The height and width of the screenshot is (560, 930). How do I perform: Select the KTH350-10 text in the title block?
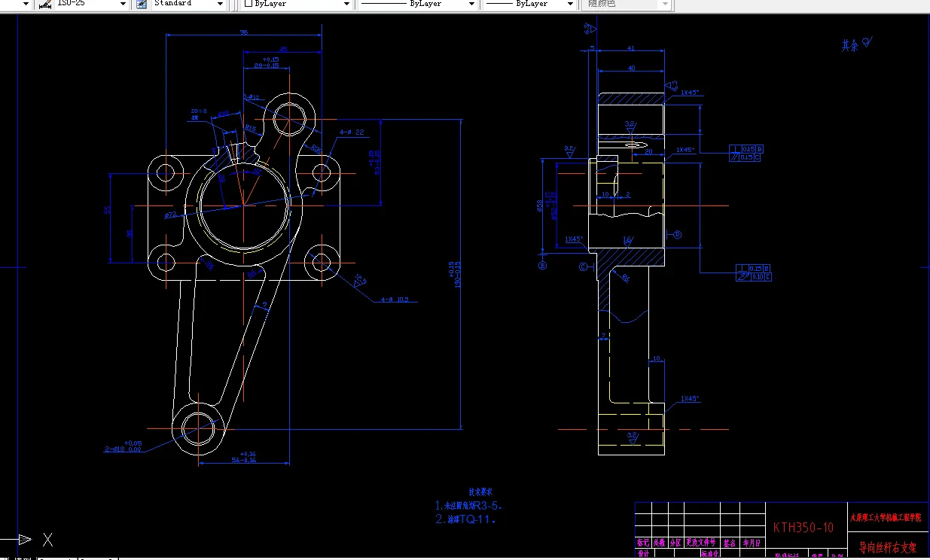(x=805, y=528)
